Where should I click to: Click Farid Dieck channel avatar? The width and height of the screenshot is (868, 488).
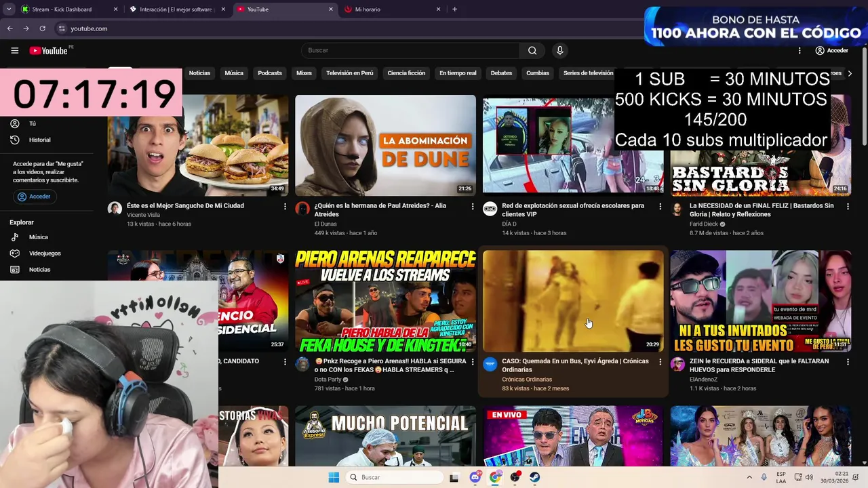pyautogui.click(x=677, y=209)
